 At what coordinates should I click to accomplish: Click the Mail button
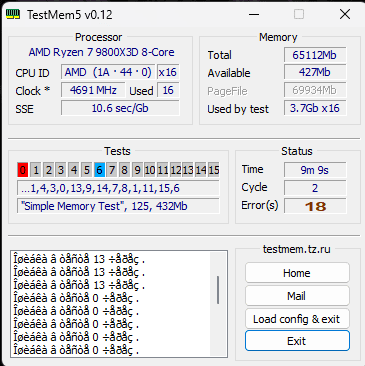[297, 296]
